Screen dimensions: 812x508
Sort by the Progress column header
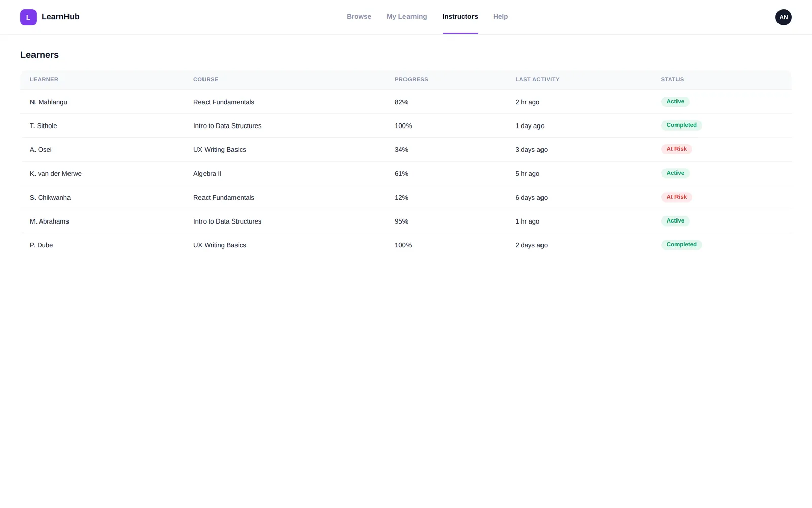click(412, 80)
